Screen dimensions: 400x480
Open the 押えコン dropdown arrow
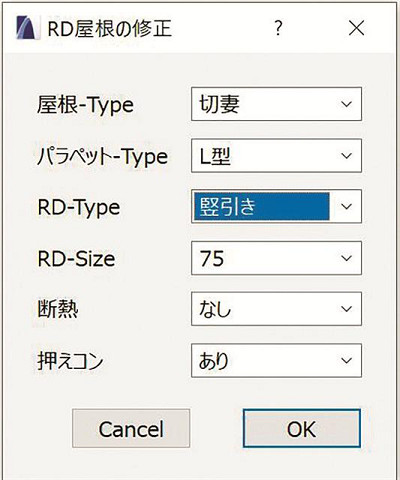347,360
